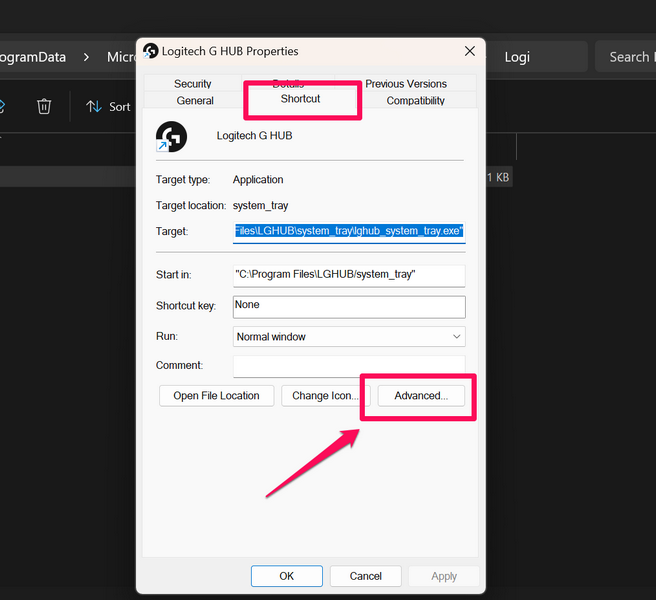Click the Logitech G HUB title bar icon
This screenshot has width=656, height=600.
pos(151,51)
